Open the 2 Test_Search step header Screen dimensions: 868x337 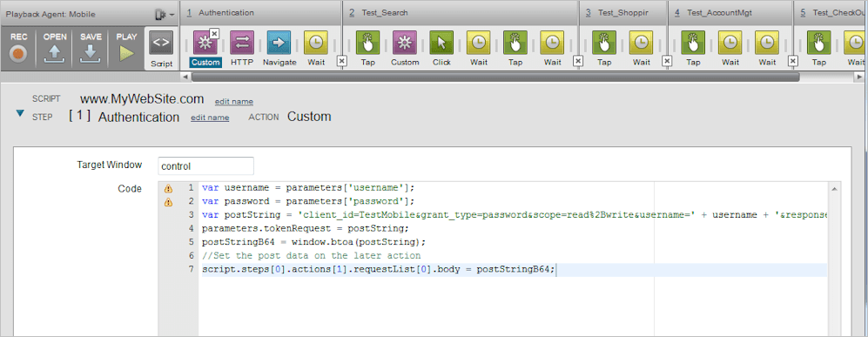(461, 13)
